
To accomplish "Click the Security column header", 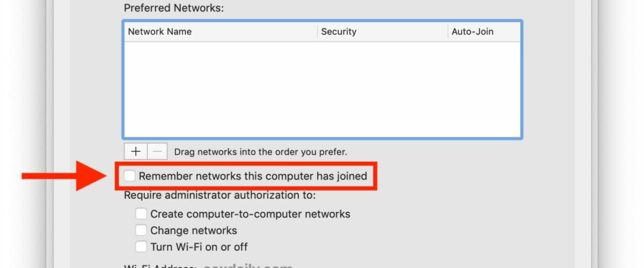I will [x=382, y=32].
